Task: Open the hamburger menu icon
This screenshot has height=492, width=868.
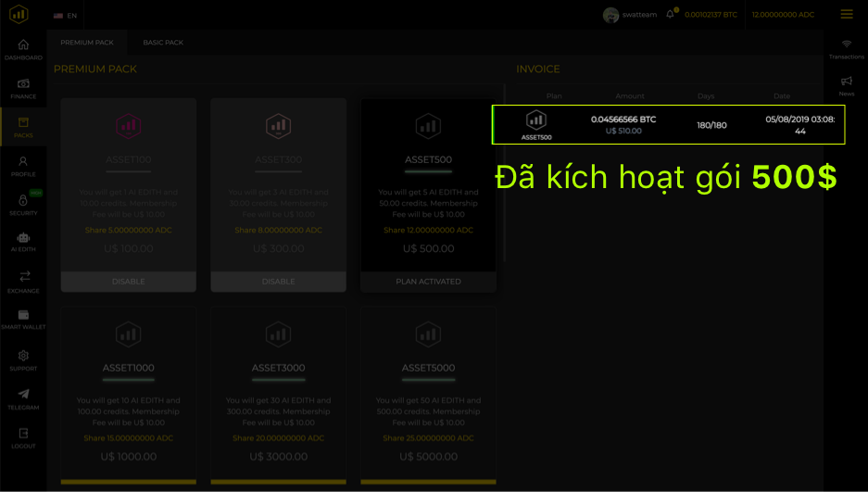Action: pos(847,14)
